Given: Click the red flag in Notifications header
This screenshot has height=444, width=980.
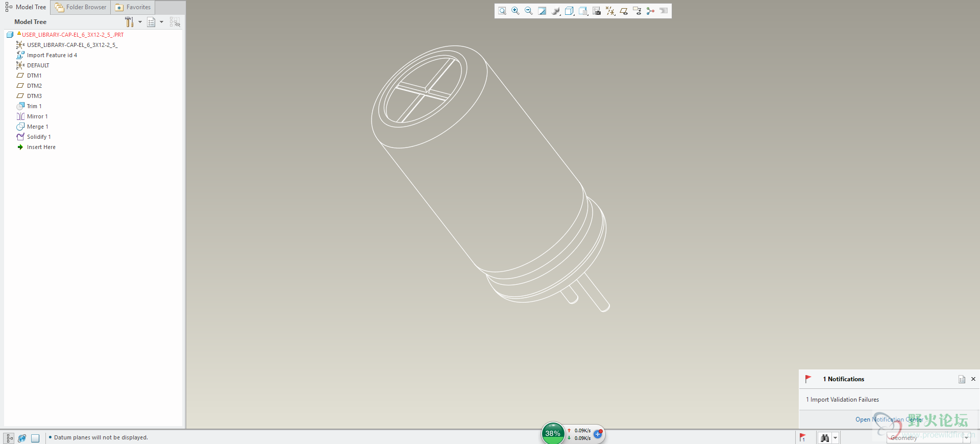Looking at the screenshot, I should tap(808, 379).
